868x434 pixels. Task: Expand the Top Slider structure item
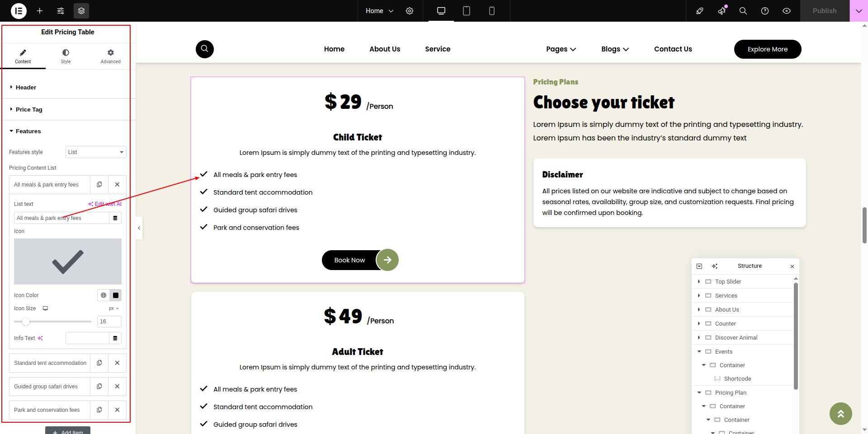[x=699, y=281]
